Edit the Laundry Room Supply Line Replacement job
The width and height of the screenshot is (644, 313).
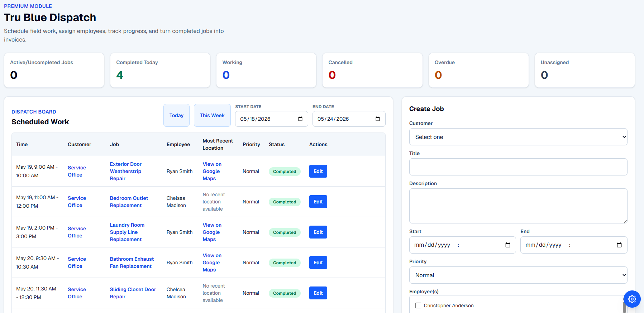coord(318,232)
